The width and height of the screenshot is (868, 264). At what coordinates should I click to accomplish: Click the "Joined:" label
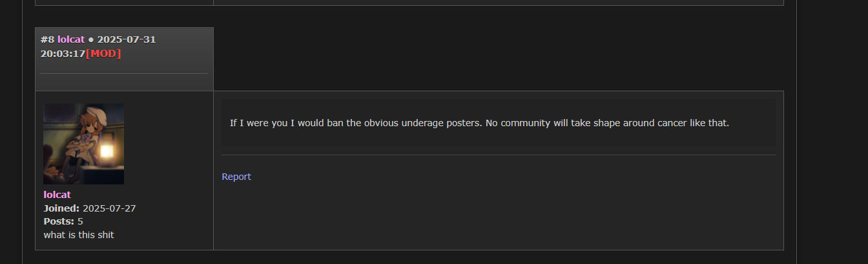pos(61,208)
